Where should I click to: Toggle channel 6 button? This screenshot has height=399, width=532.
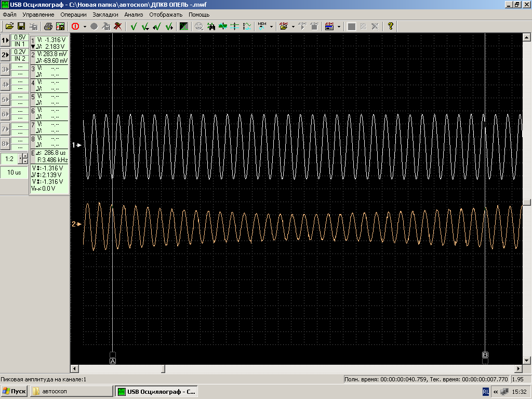point(5,114)
